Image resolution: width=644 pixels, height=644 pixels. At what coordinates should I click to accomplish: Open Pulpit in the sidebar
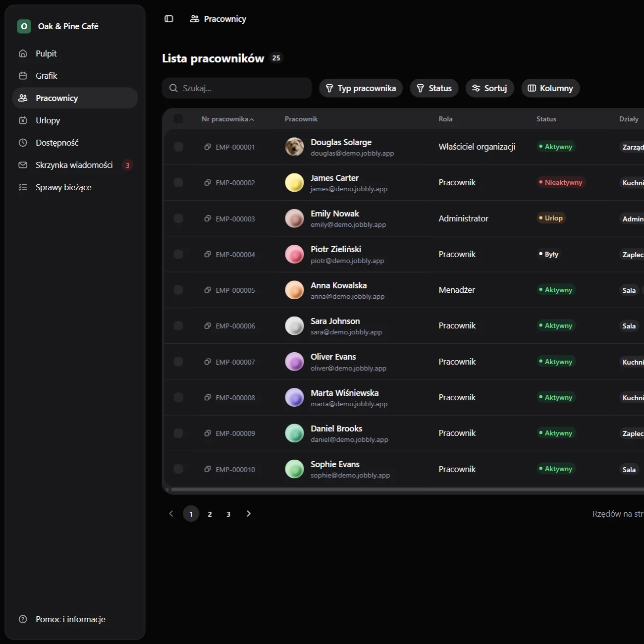(x=75, y=54)
